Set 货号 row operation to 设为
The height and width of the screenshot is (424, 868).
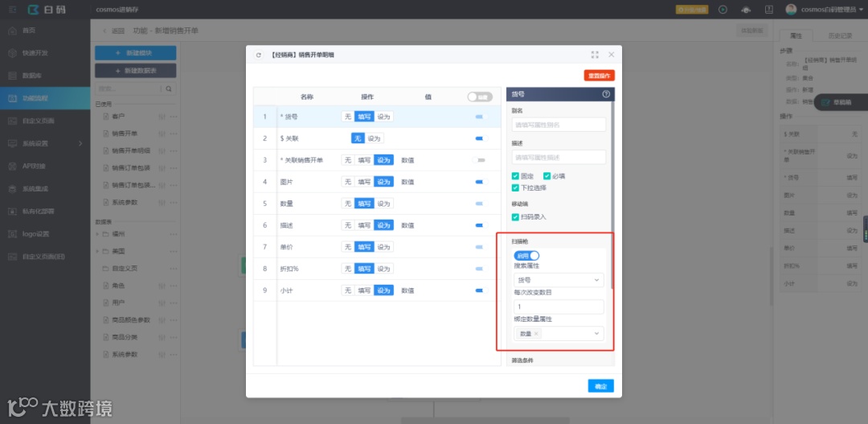coord(383,117)
